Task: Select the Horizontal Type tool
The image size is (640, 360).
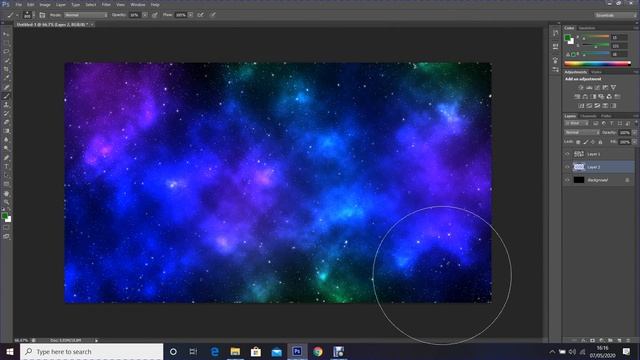Action: (6, 167)
